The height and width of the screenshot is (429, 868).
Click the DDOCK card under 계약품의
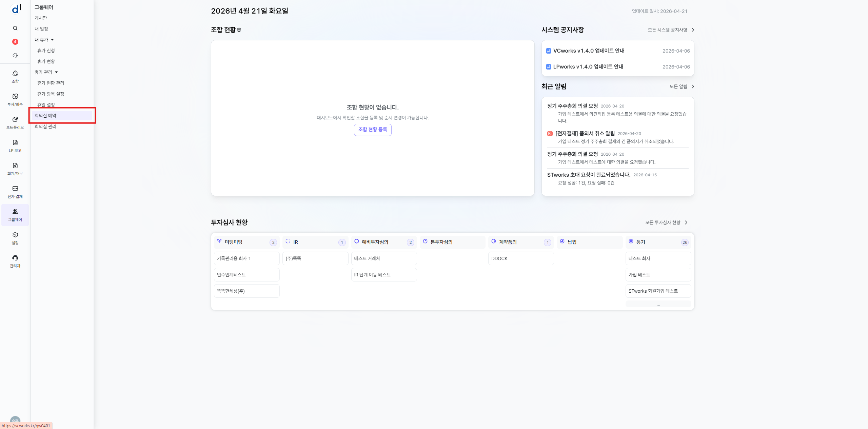point(520,258)
